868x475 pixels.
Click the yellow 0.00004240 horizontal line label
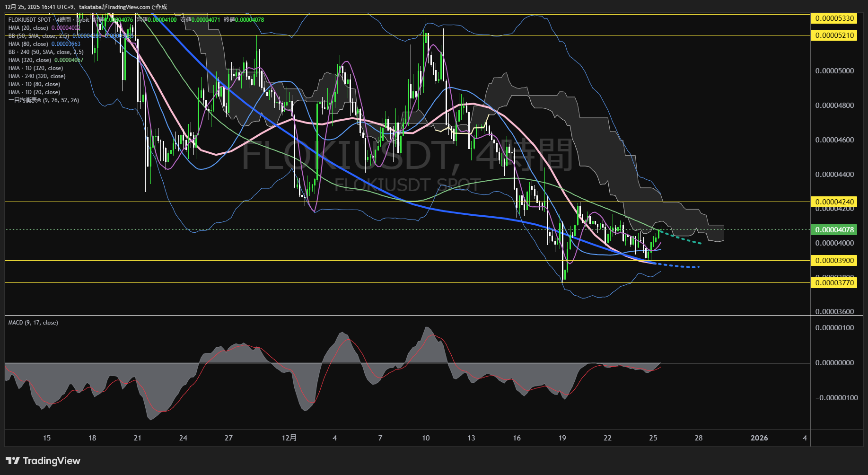click(834, 202)
